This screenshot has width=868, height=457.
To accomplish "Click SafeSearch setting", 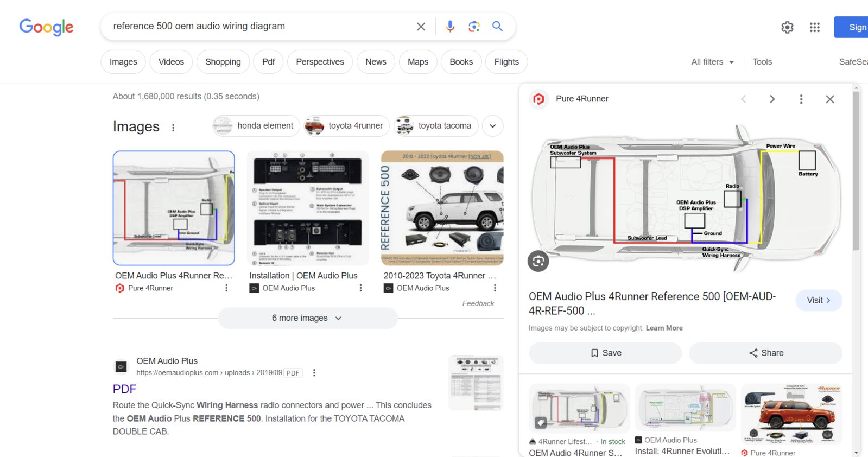I will [853, 62].
